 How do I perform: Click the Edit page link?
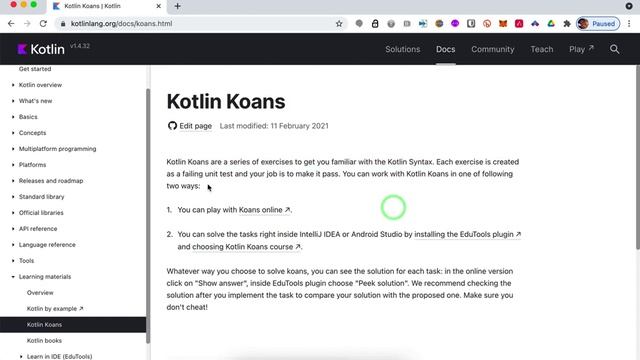coord(196,126)
